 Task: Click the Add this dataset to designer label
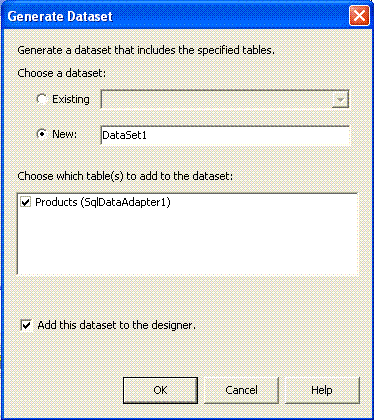[x=116, y=325]
